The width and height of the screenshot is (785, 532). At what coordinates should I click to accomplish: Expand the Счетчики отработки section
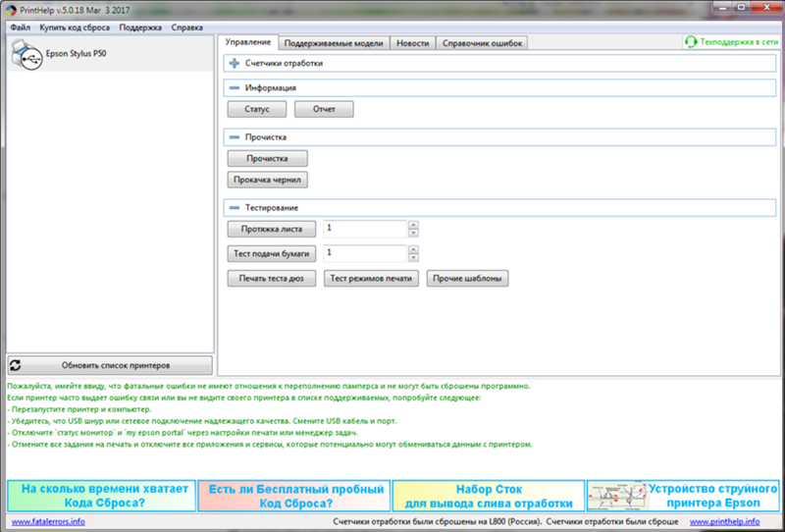click(x=234, y=64)
